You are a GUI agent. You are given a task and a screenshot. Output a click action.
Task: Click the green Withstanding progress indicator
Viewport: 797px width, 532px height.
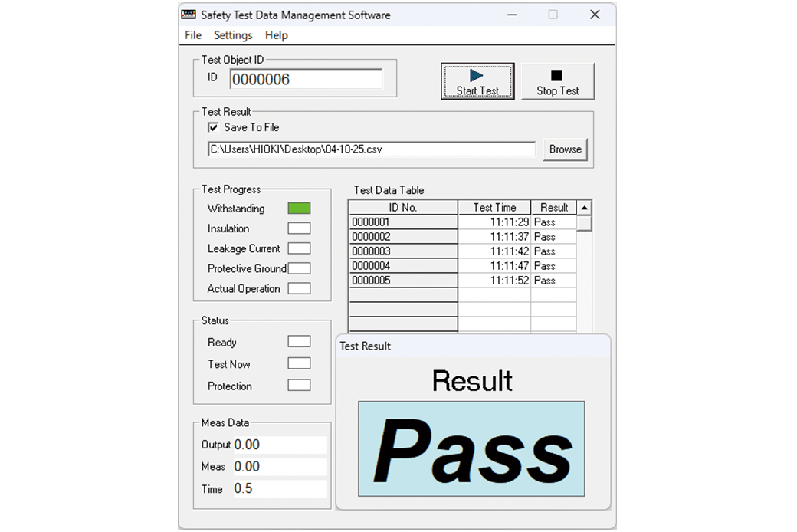[x=299, y=208]
